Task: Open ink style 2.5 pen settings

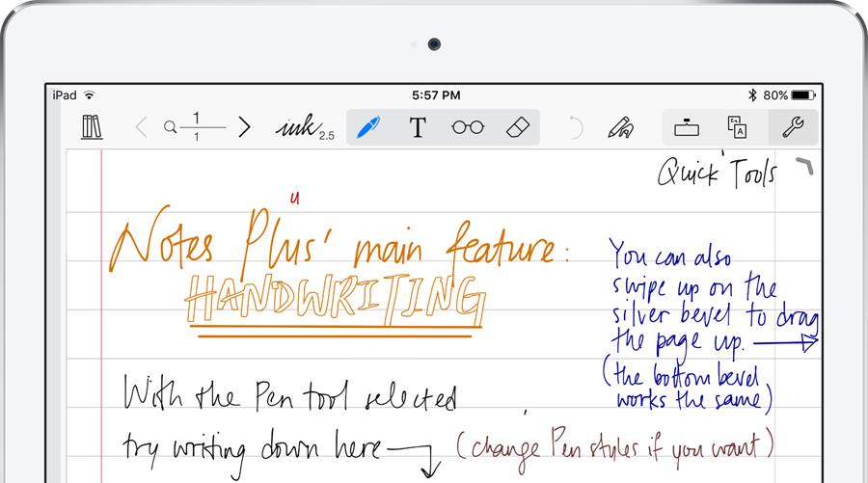Action: tap(305, 127)
